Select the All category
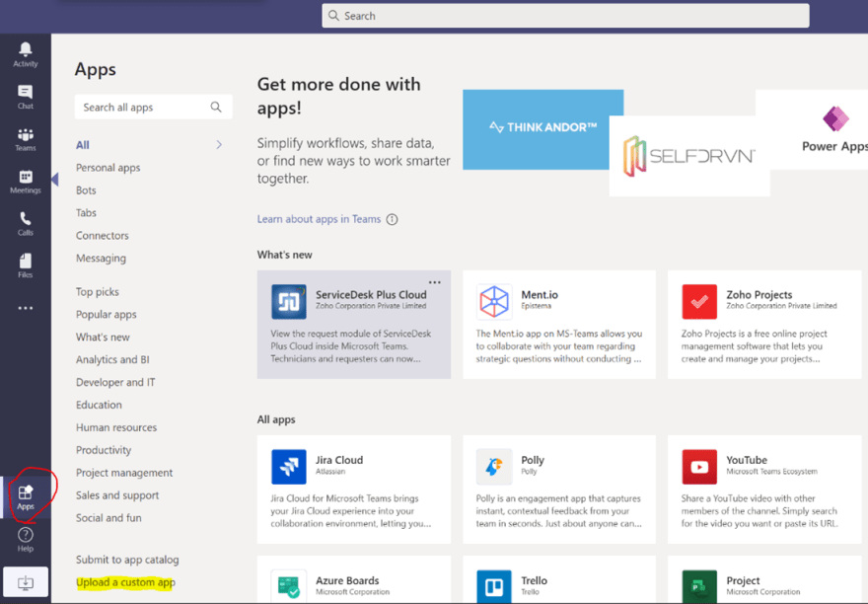Screen dimensions: 868x604 (83, 145)
